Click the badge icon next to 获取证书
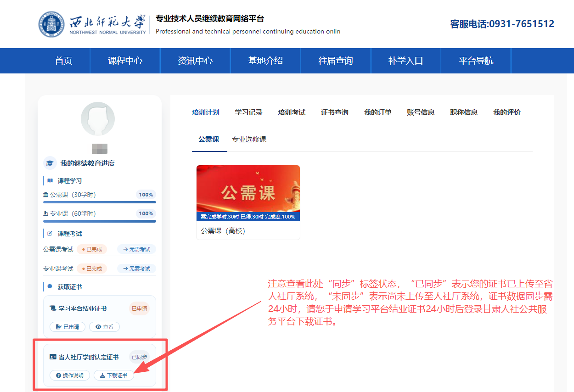This screenshot has width=574, height=392. click(50, 286)
